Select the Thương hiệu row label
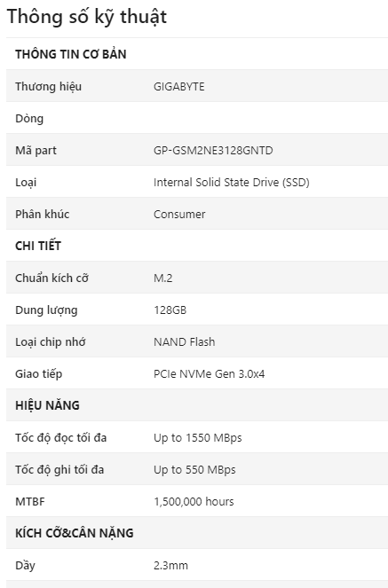Viewport: 388px width, 588px height. pyautogui.click(x=49, y=87)
